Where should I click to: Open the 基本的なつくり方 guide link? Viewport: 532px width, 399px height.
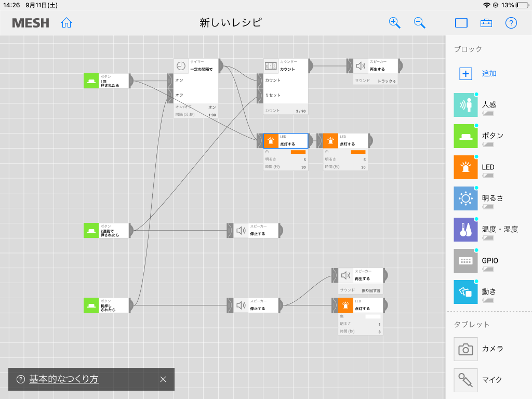[64, 379]
